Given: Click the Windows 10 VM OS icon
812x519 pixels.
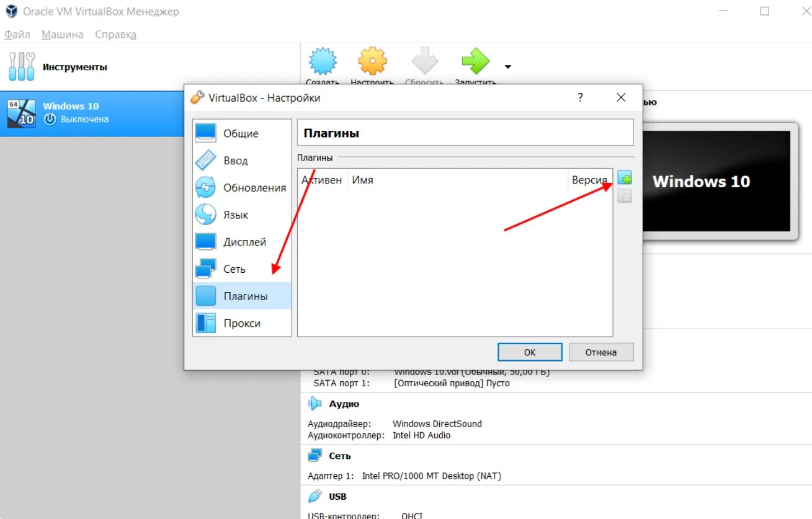Looking at the screenshot, I should pos(21,113).
